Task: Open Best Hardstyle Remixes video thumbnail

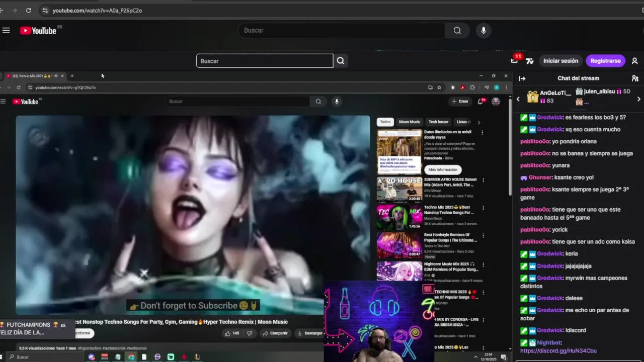Action: click(399, 245)
